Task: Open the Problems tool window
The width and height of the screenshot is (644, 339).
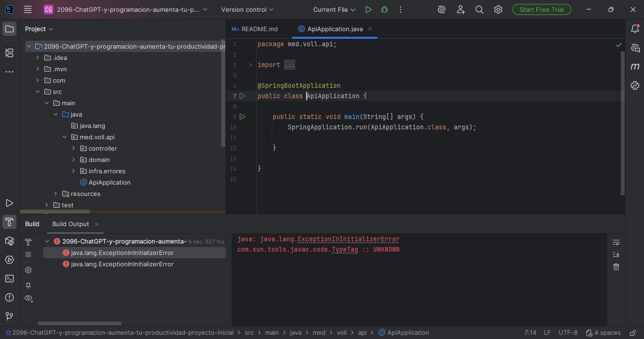Action: (9, 297)
